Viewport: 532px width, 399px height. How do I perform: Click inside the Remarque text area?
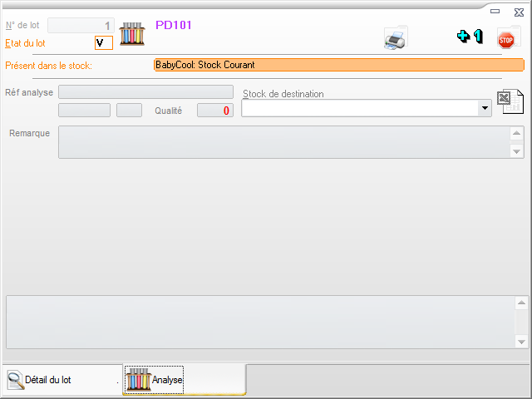point(283,141)
